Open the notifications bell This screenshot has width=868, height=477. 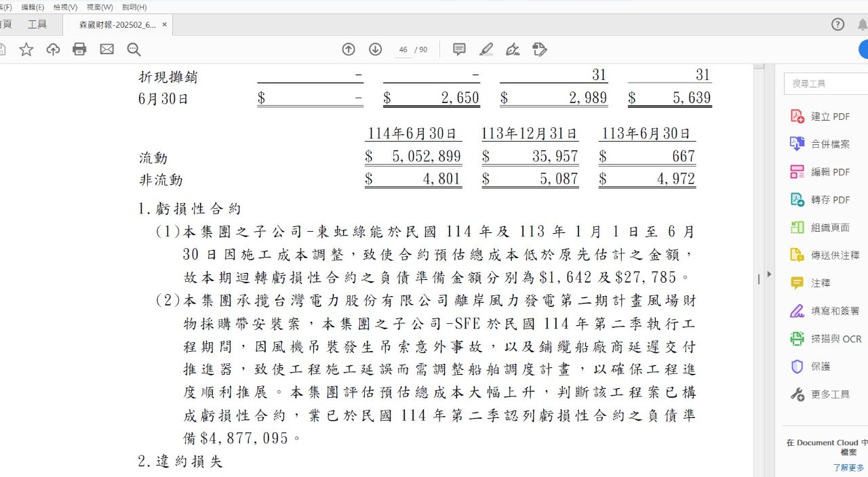862,24
